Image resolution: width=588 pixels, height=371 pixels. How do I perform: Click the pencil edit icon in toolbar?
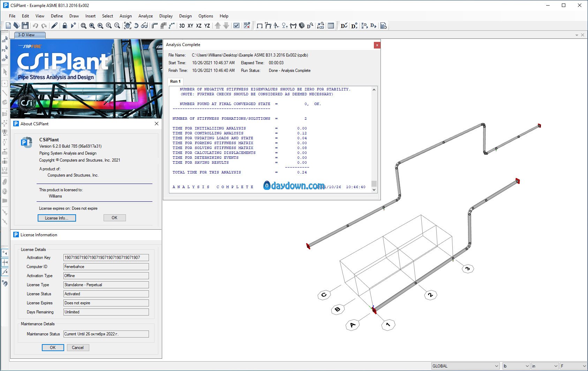click(x=54, y=25)
